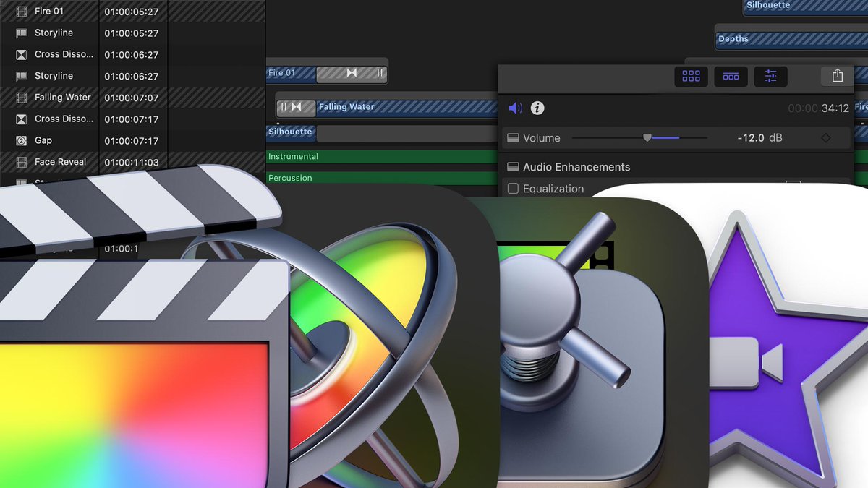Select the Storyline row at 01:00:06:27
This screenshot has width=868, height=488.
[x=132, y=76]
